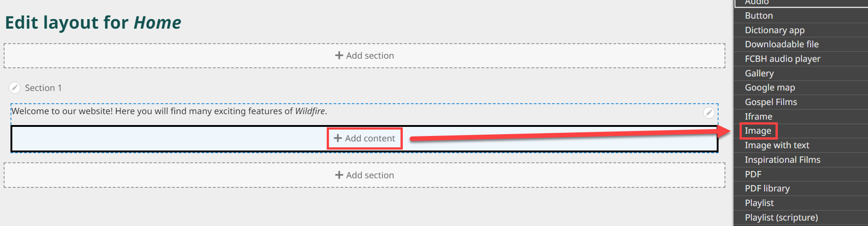This screenshot has height=226, width=868.
Task: Click the bottom Add section button
Action: pos(364,175)
